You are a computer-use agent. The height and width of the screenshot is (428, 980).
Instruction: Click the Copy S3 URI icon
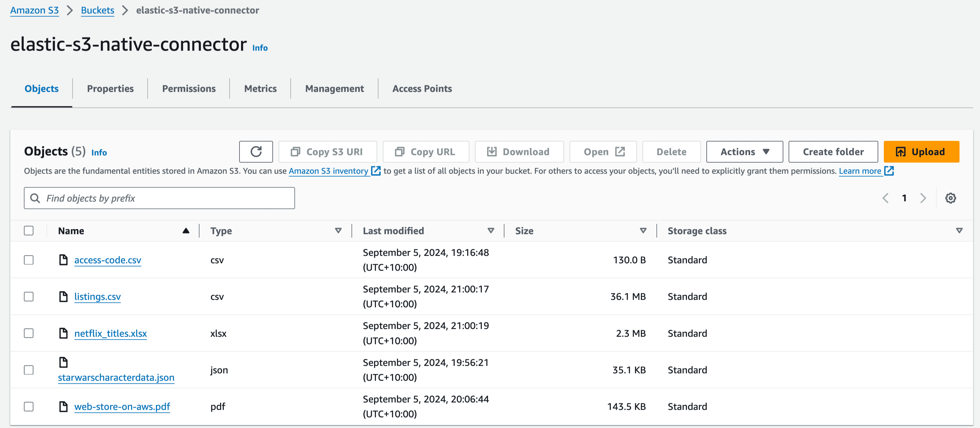coord(296,151)
